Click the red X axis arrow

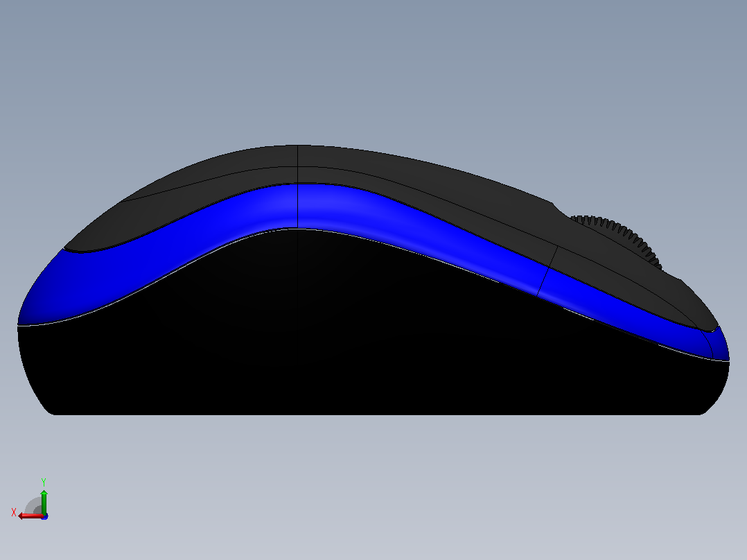[30, 516]
